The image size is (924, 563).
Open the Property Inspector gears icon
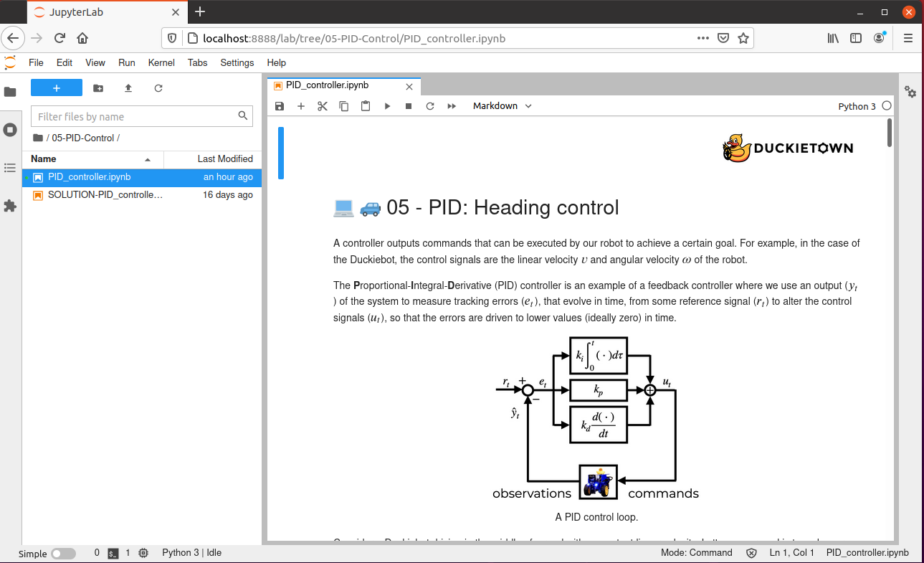coord(910,92)
